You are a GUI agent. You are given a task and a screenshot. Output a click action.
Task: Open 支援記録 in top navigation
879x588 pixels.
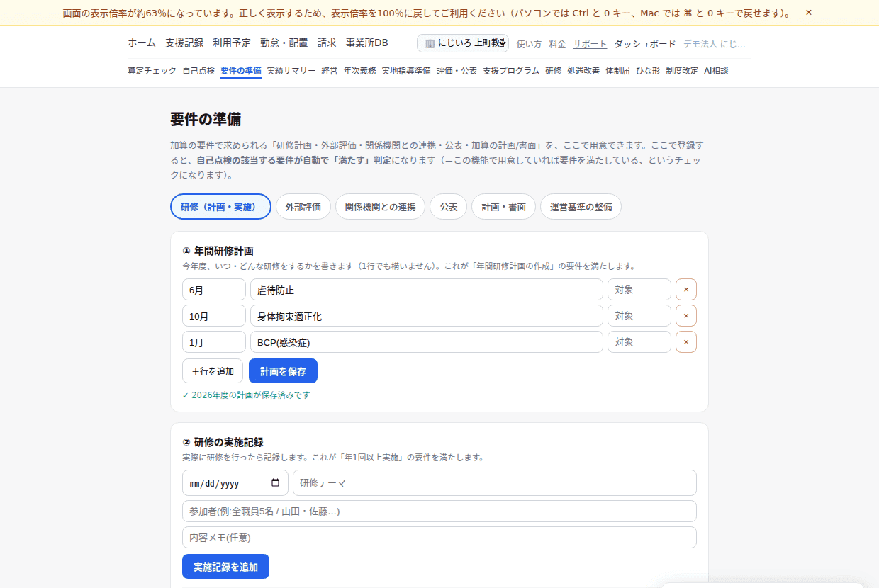click(184, 43)
